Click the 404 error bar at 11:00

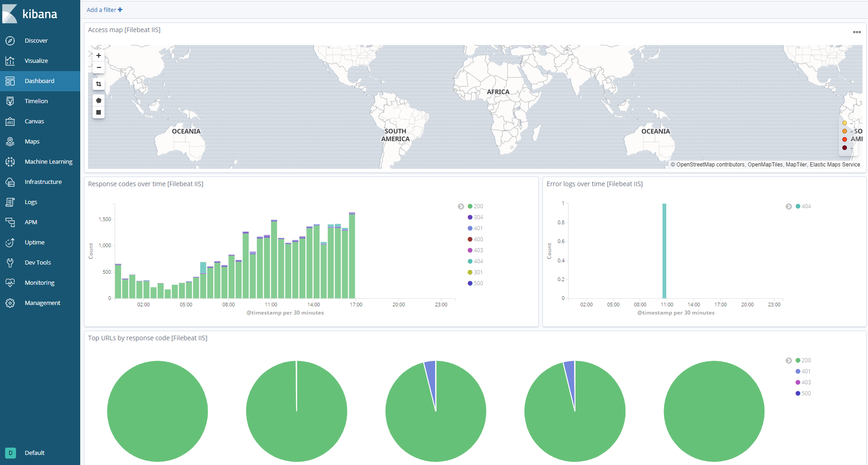point(664,251)
